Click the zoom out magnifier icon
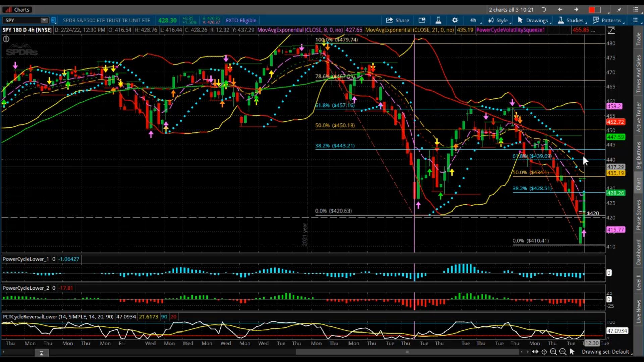 (563, 352)
